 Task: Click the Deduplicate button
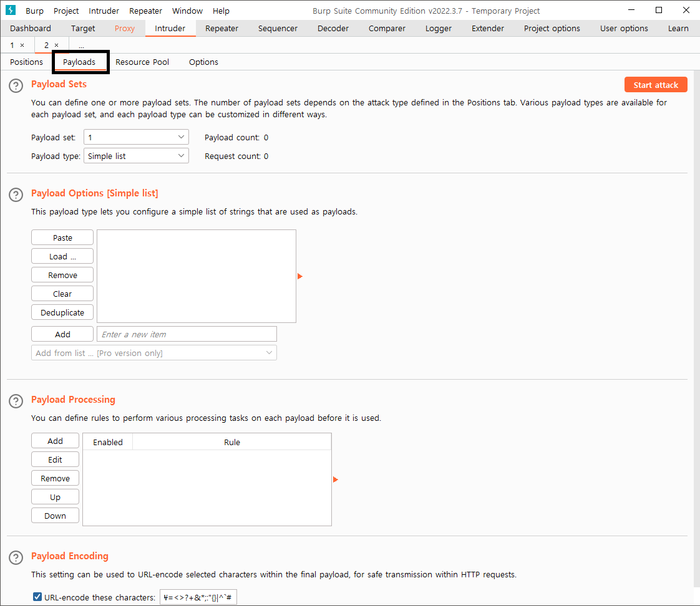[62, 312]
